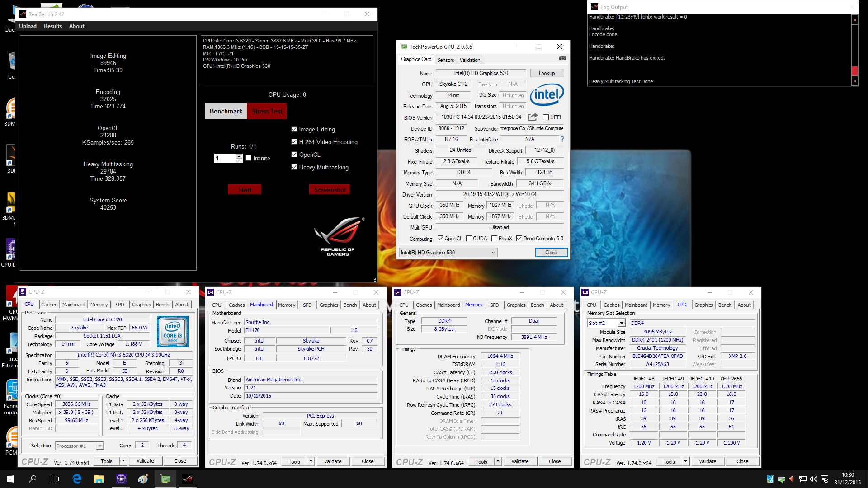The image size is (868, 488).
Task: Click the Intel Core i3 badge in CPU-Z
Action: click(173, 332)
